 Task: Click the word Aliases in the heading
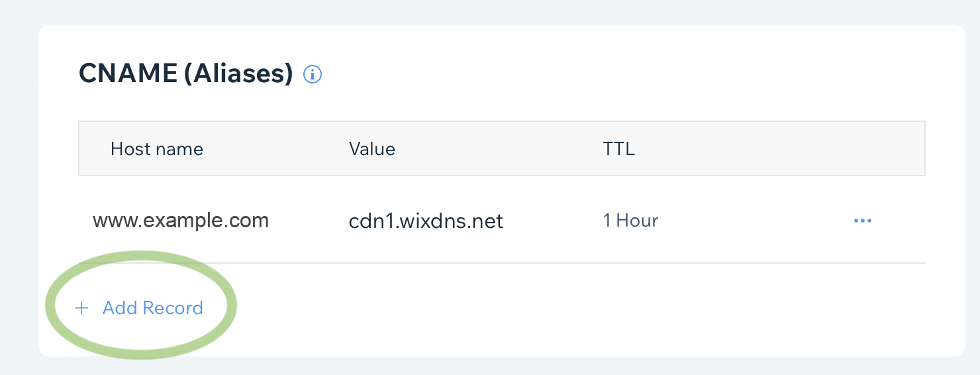point(238,74)
